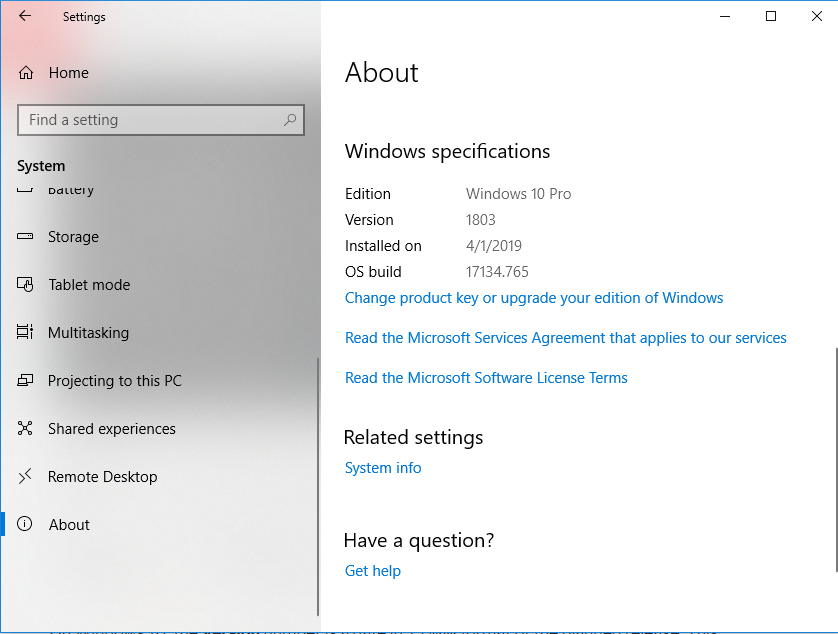Click the System section label
The image size is (838, 634).
pos(41,166)
